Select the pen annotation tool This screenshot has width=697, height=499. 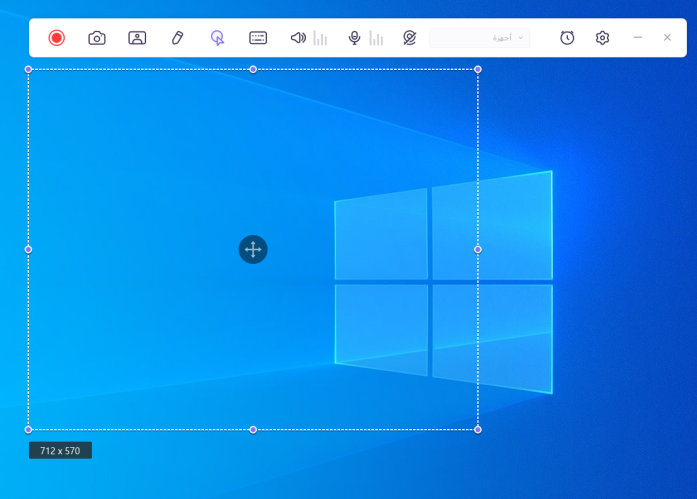coord(177,38)
